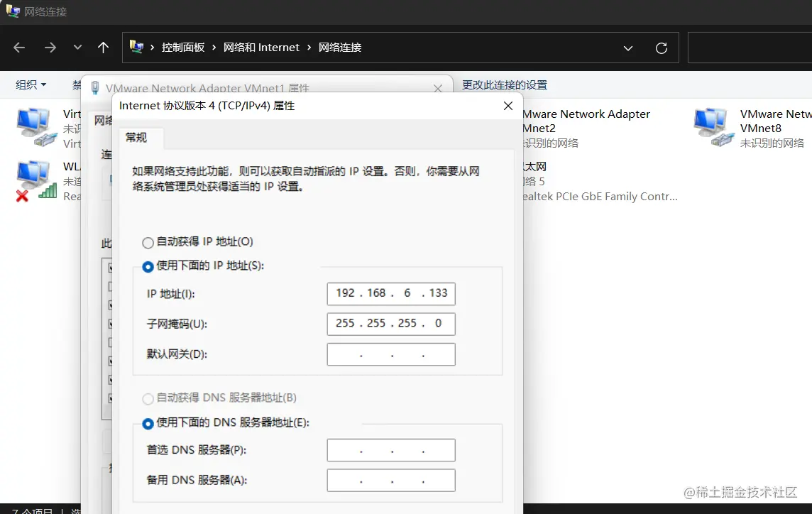Open the 控制面板 breadcrumb
The image size is (812, 514).
[183, 48]
